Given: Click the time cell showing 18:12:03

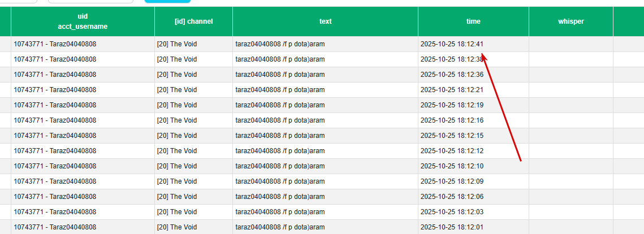Looking at the screenshot, I should point(452,212).
